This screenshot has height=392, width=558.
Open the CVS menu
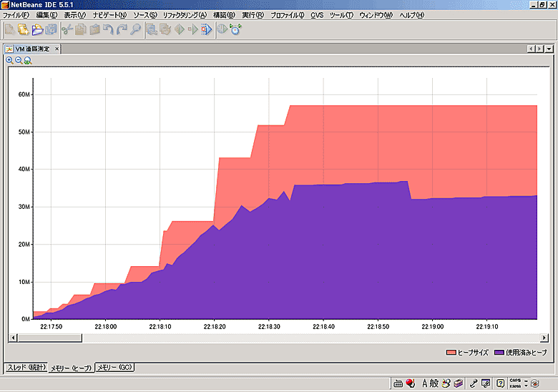(x=317, y=15)
